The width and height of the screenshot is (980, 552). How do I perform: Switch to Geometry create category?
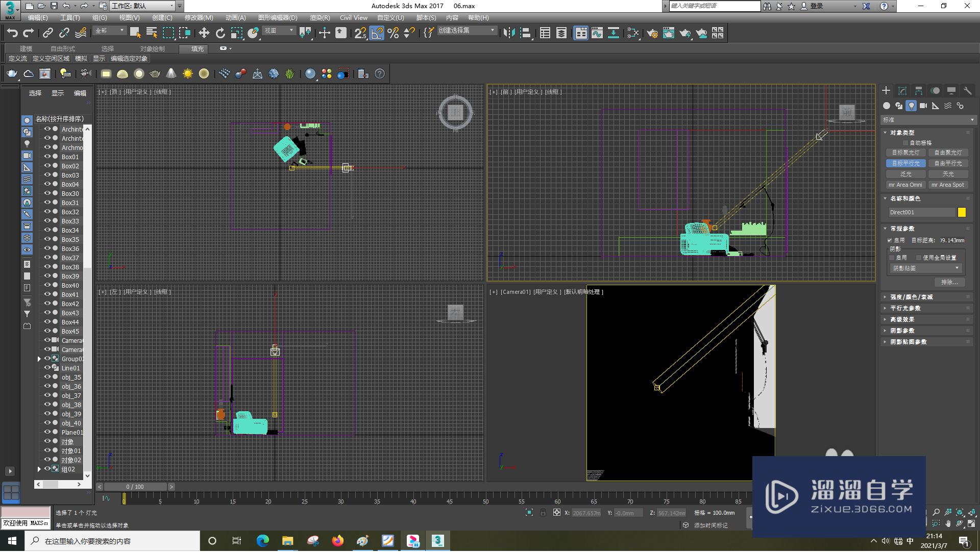pos(887,106)
